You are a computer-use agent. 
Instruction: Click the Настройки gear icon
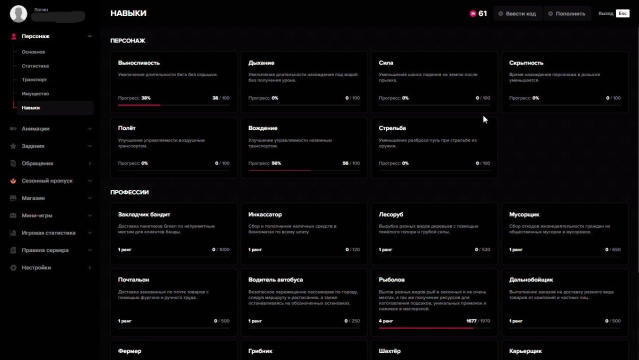(x=13, y=268)
